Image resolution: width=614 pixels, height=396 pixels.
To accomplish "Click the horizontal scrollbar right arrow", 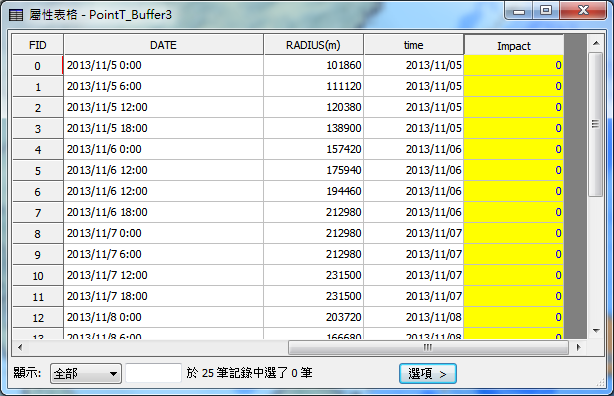I will [578, 347].
